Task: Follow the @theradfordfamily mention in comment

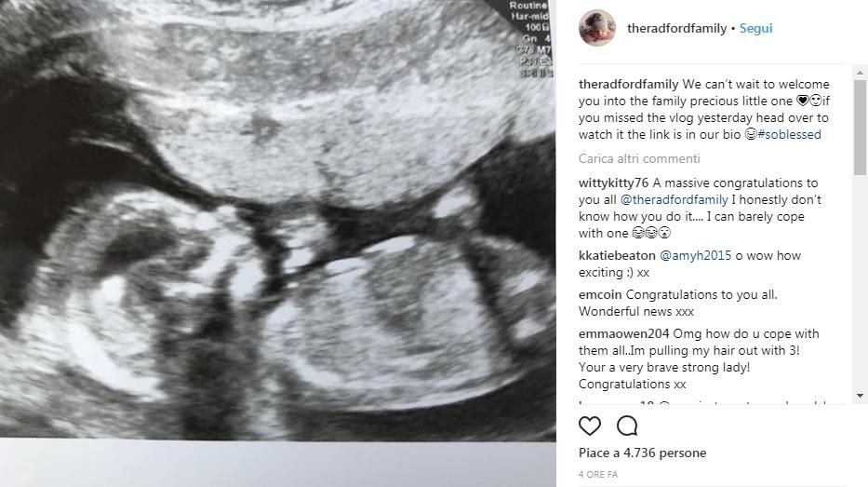Action: (x=674, y=199)
